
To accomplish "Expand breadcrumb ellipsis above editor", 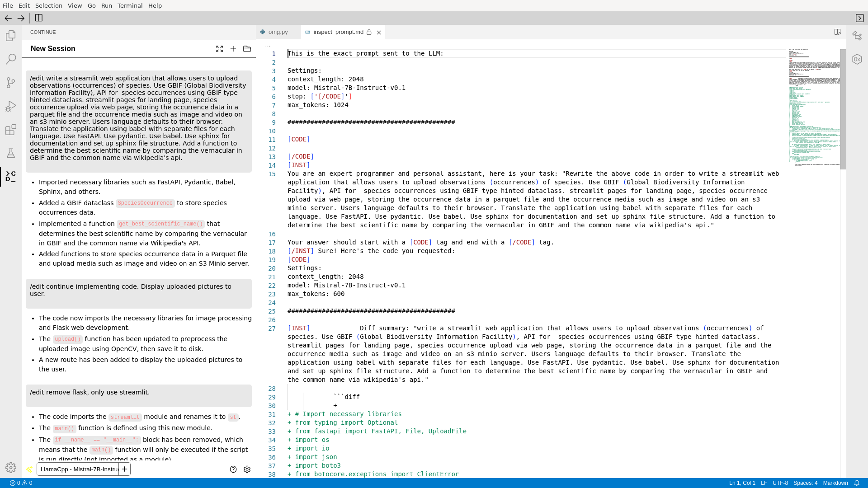I will tap(268, 45).
